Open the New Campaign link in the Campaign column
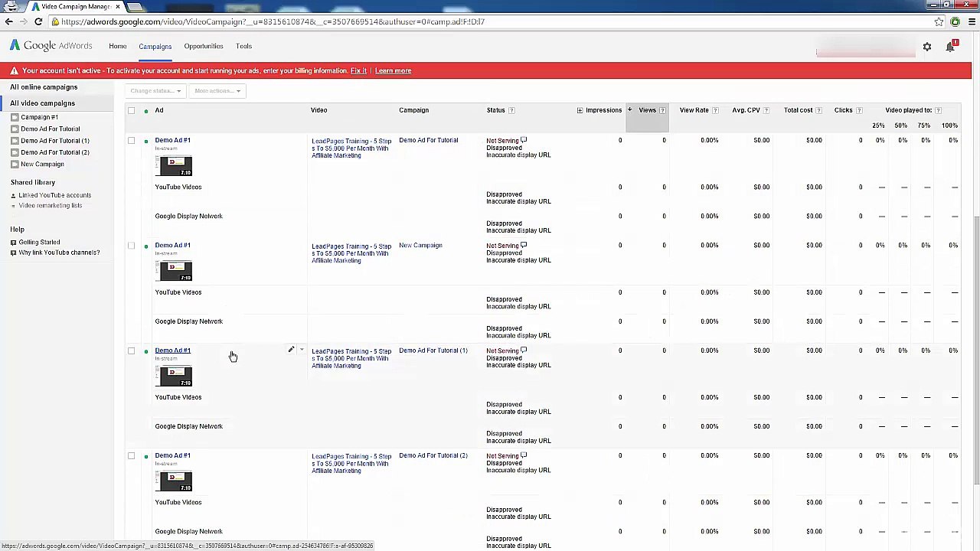The image size is (980, 551). [x=420, y=245]
